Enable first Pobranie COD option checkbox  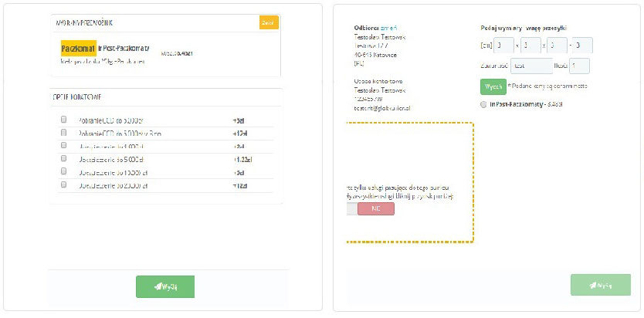coord(64,120)
